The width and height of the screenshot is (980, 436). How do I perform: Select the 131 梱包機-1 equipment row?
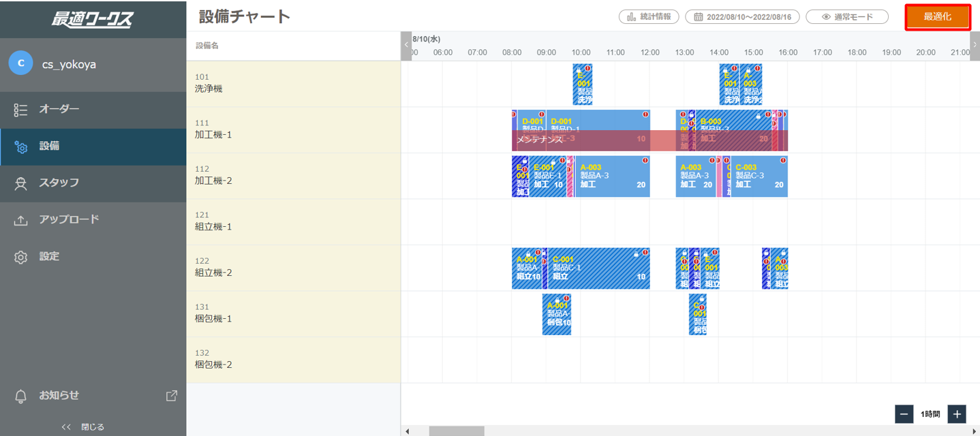(293, 314)
